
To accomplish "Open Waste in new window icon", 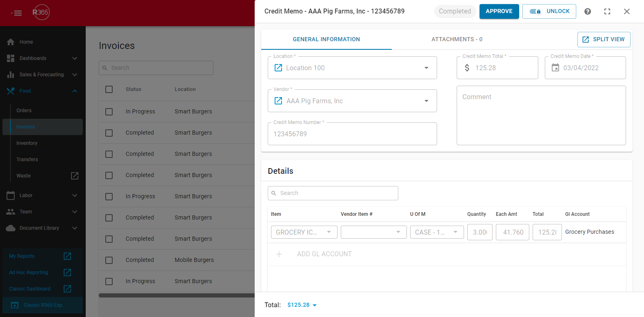I will 75,176.
